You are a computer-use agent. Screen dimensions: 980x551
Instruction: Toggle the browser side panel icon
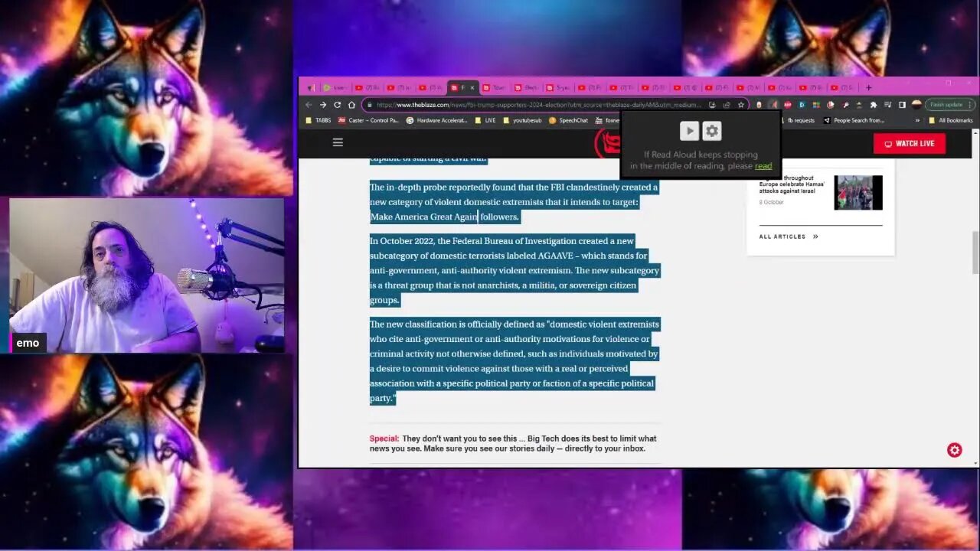point(902,105)
